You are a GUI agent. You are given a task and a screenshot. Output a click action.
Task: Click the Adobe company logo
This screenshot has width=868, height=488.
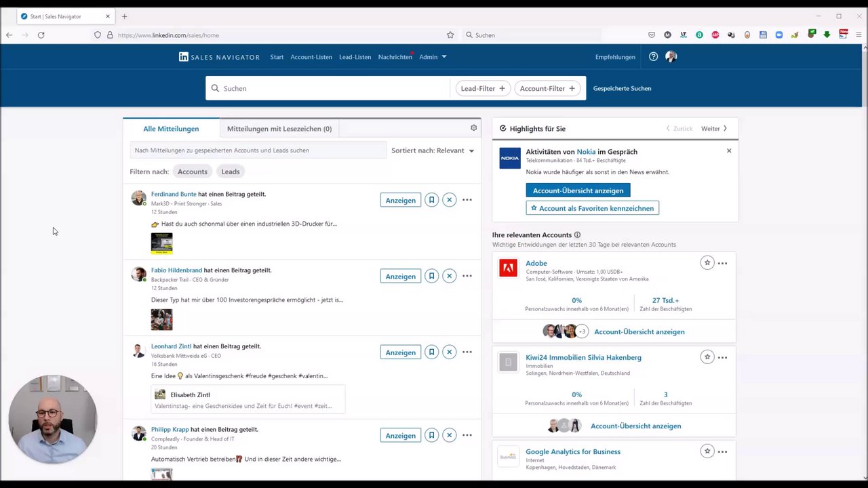(x=509, y=268)
